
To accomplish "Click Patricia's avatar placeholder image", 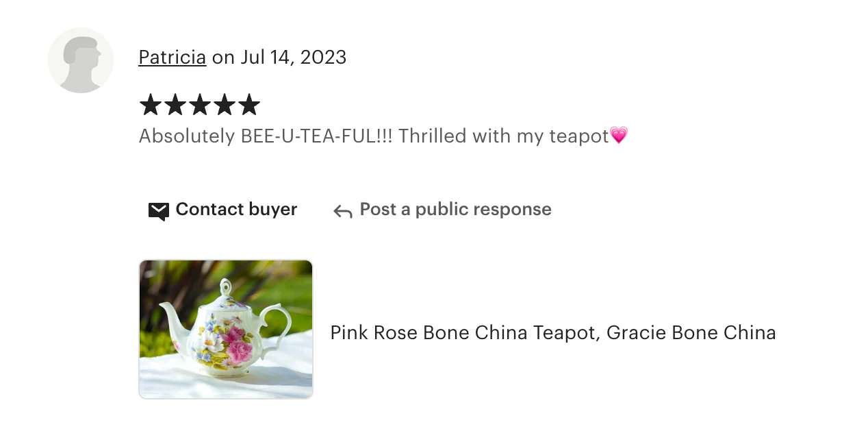I will coord(81,60).
